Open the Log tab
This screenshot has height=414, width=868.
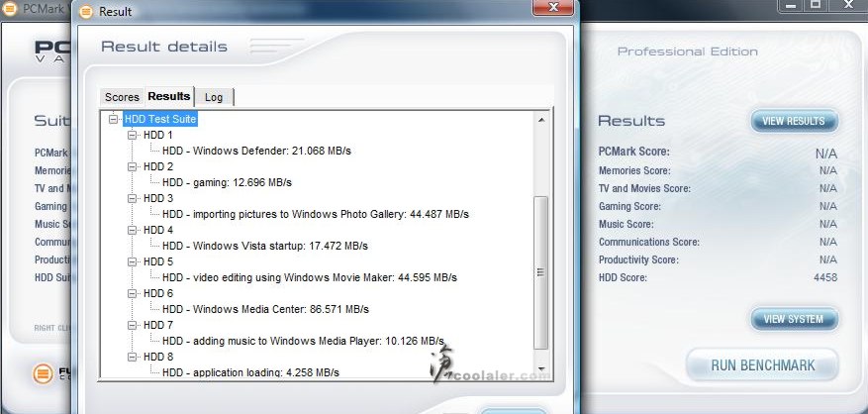pyautogui.click(x=214, y=97)
